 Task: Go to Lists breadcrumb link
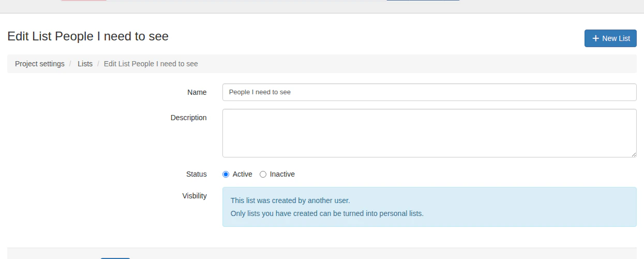point(85,64)
